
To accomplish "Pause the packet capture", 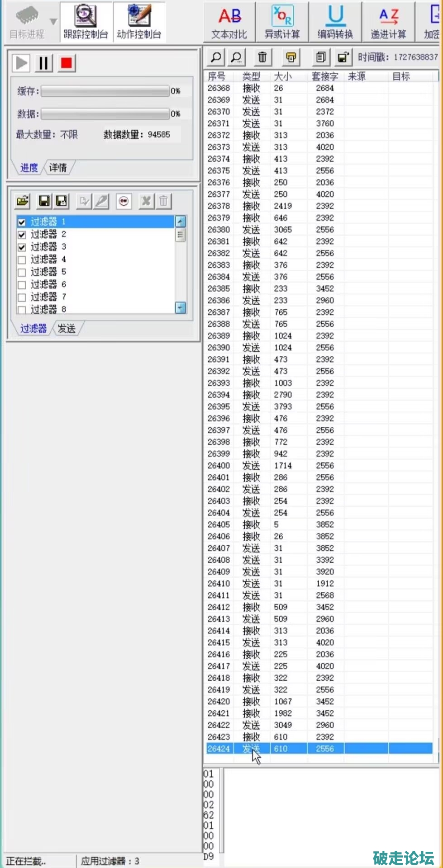I will [x=43, y=63].
